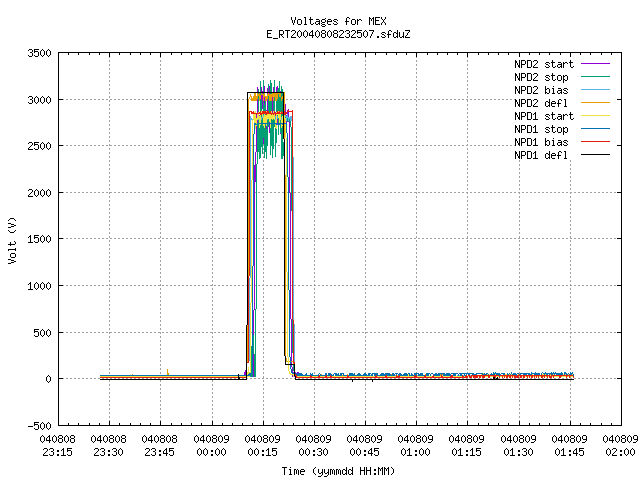Click the chart title 'Voltages for MEX'
This screenshot has width=640, height=480.
[x=338, y=21]
